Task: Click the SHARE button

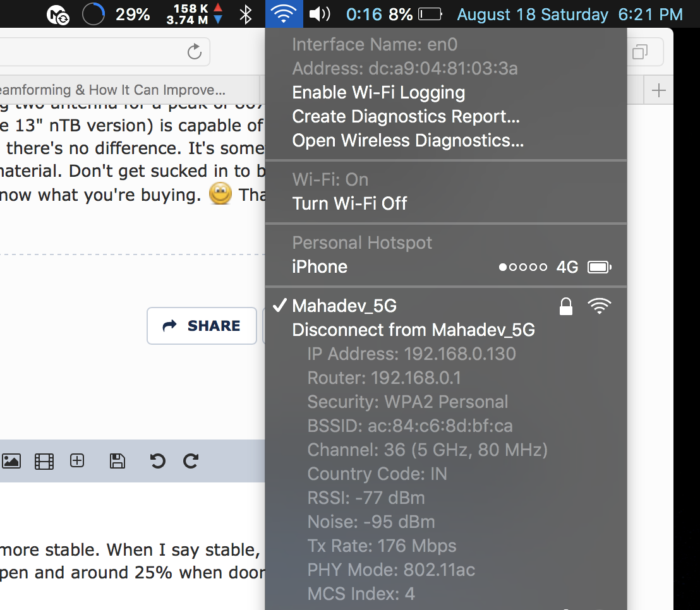Action: pyautogui.click(x=202, y=326)
